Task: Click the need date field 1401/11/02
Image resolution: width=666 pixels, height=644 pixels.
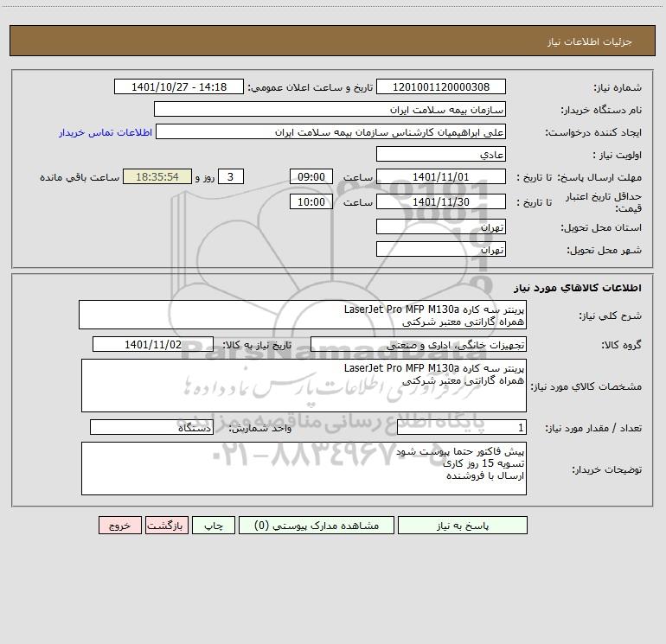Action: click(x=153, y=344)
